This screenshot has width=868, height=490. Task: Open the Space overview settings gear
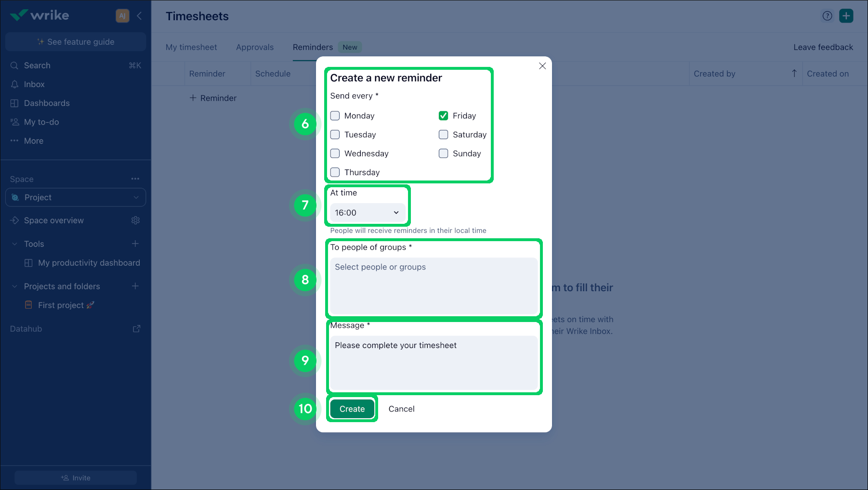(x=135, y=220)
